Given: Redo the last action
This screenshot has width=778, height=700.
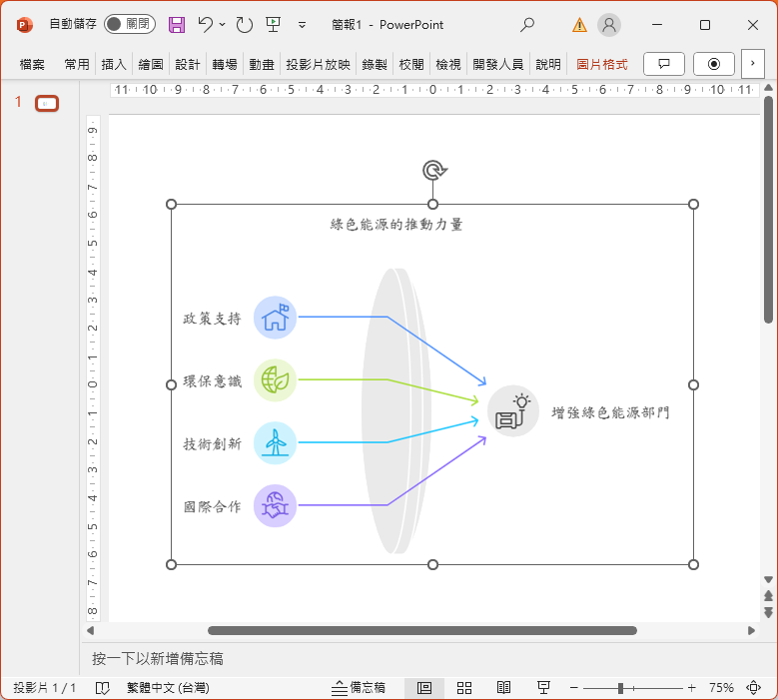Looking at the screenshot, I should [244, 24].
